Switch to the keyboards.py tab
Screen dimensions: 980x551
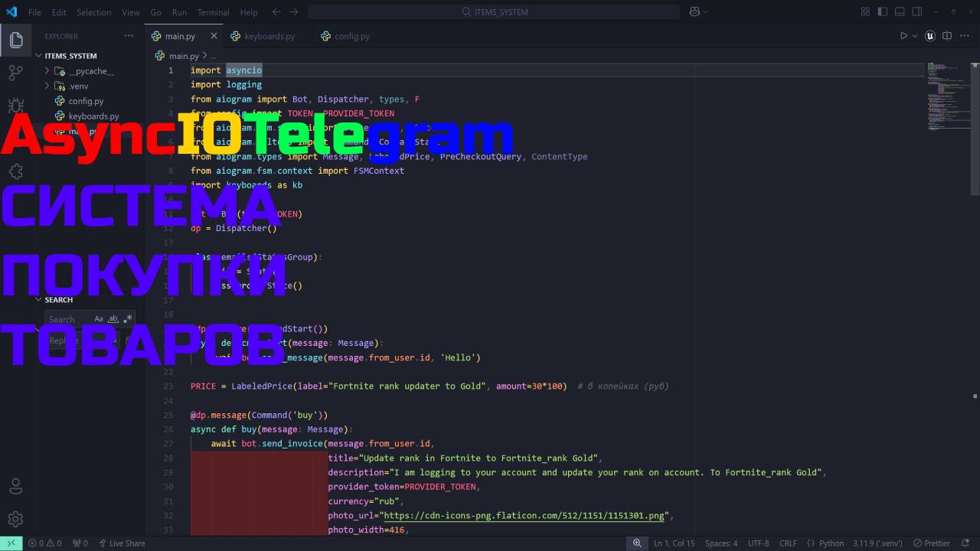pos(269,36)
